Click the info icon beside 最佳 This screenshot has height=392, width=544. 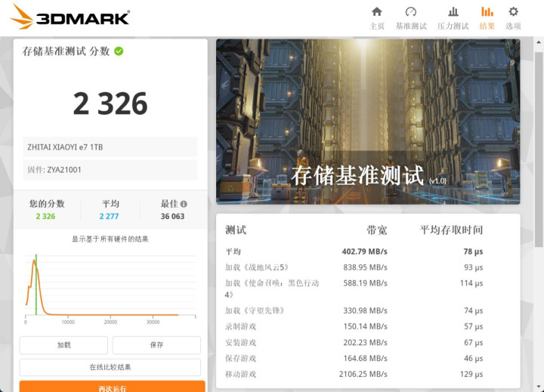click(x=184, y=204)
